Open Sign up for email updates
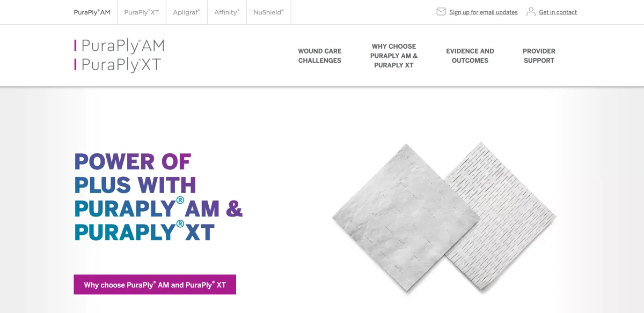This screenshot has height=313, width=644. tap(484, 12)
